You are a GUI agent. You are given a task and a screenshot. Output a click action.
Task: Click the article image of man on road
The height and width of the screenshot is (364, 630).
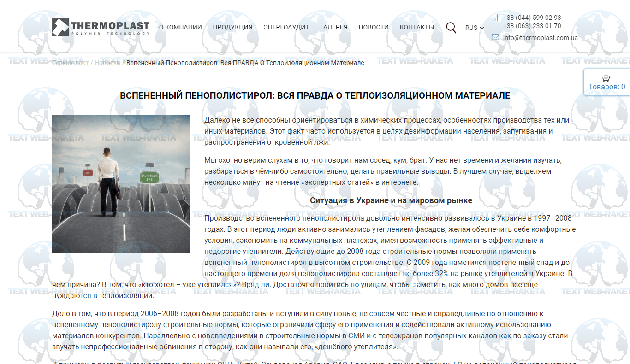click(x=121, y=184)
